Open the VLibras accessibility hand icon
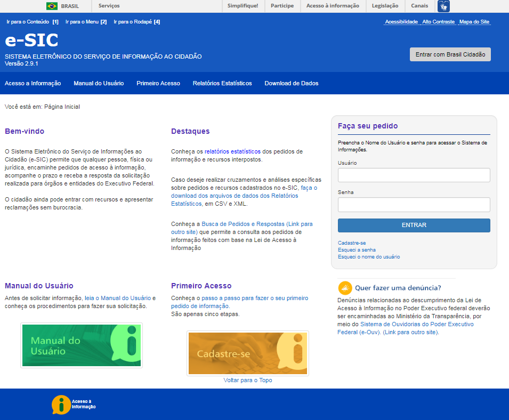 coord(443,6)
